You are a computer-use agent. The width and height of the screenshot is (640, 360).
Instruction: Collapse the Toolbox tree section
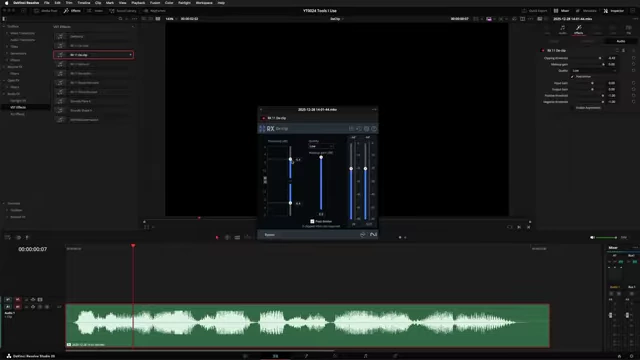(4, 27)
